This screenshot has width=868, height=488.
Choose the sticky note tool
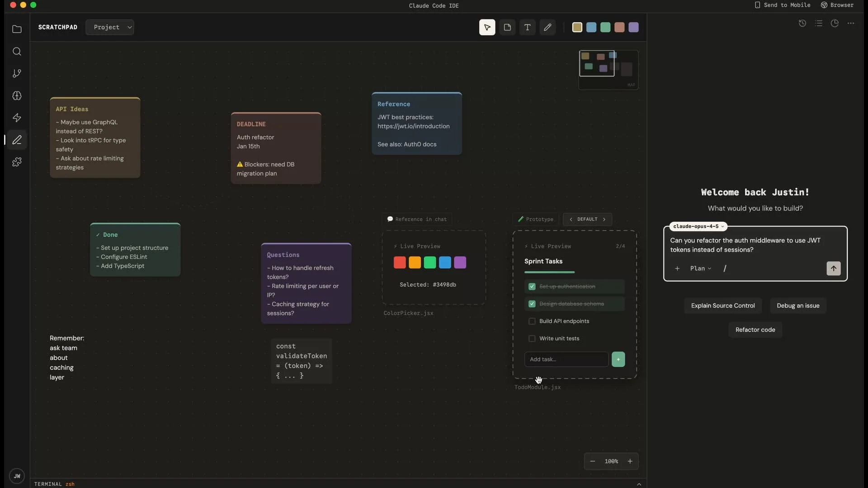pyautogui.click(x=507, y=28)
